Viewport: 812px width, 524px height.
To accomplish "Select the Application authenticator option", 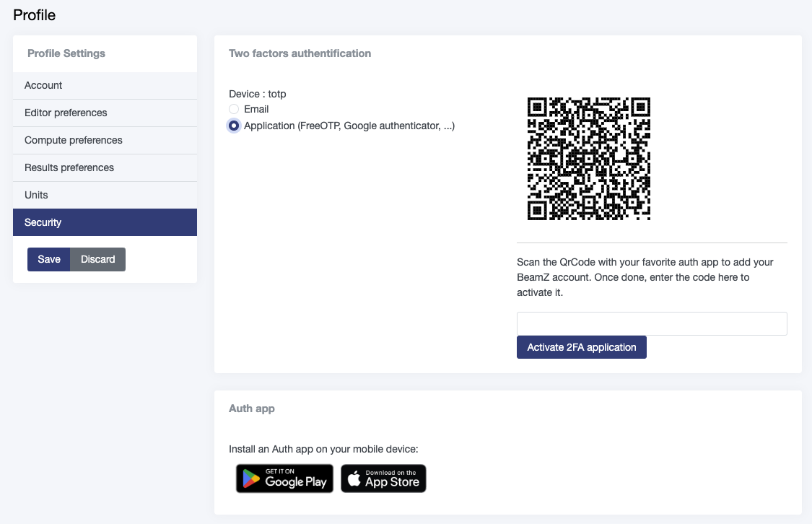I will point(233,126).
